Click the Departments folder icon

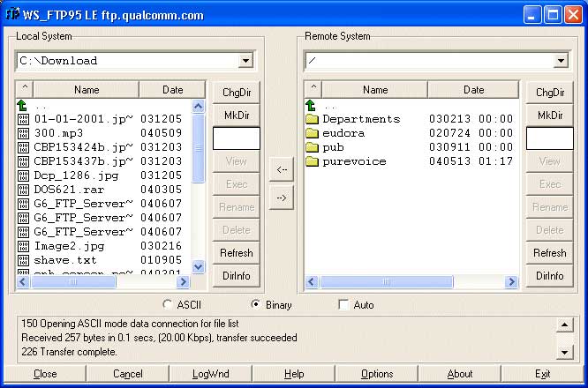312,119
